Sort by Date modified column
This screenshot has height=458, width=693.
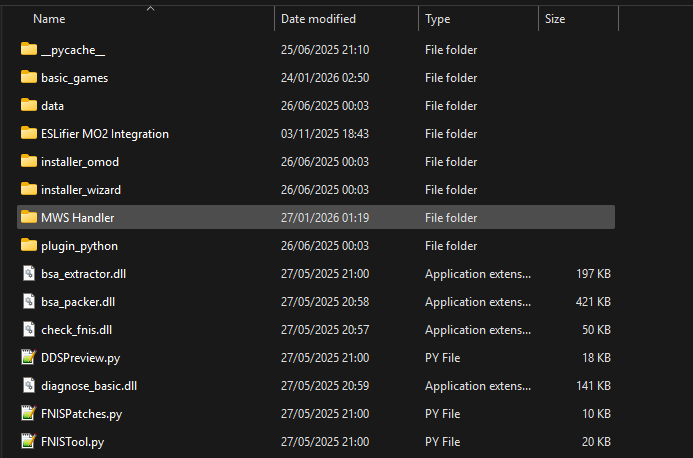coord(318,19)
